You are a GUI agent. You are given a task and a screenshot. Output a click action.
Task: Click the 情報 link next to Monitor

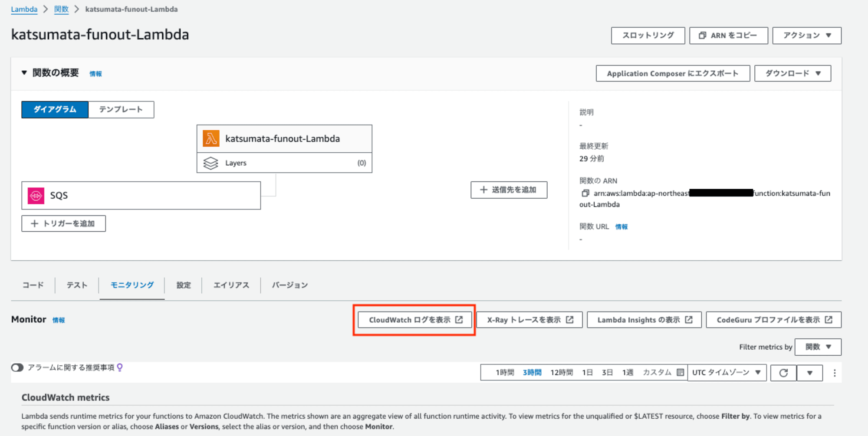pos(59,320)
